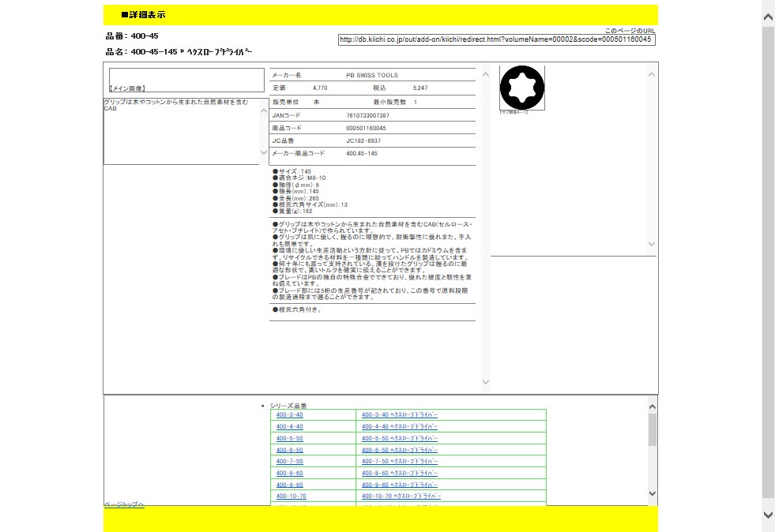Screen dimensions: 775x532
Task: Click the spec line 質量(g):162
Action: 292,211
